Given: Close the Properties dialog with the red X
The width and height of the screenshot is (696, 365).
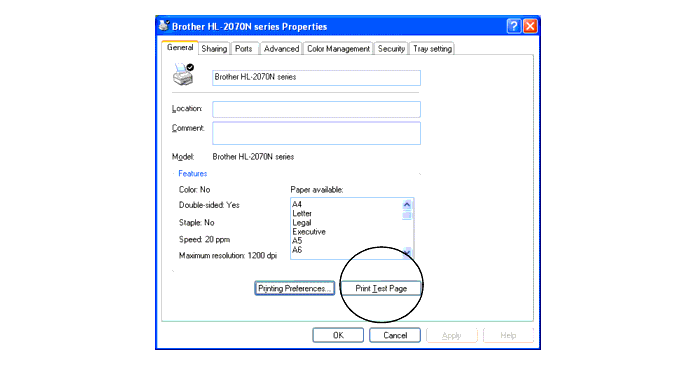Looking at the screenshot, I should [530, 26].
